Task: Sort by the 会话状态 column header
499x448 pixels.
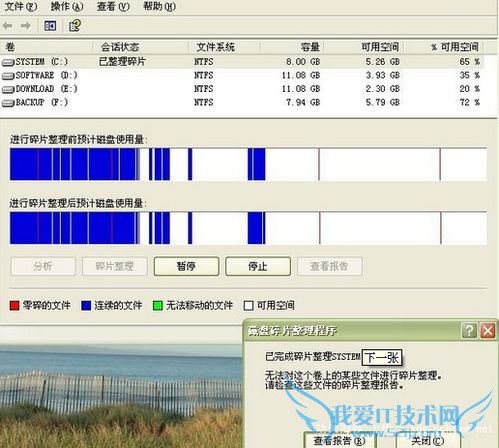Action: click(x=140, y=47)
